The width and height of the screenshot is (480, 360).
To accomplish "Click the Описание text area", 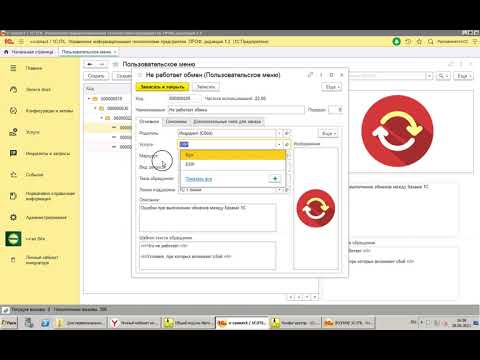I will point(208,217).
